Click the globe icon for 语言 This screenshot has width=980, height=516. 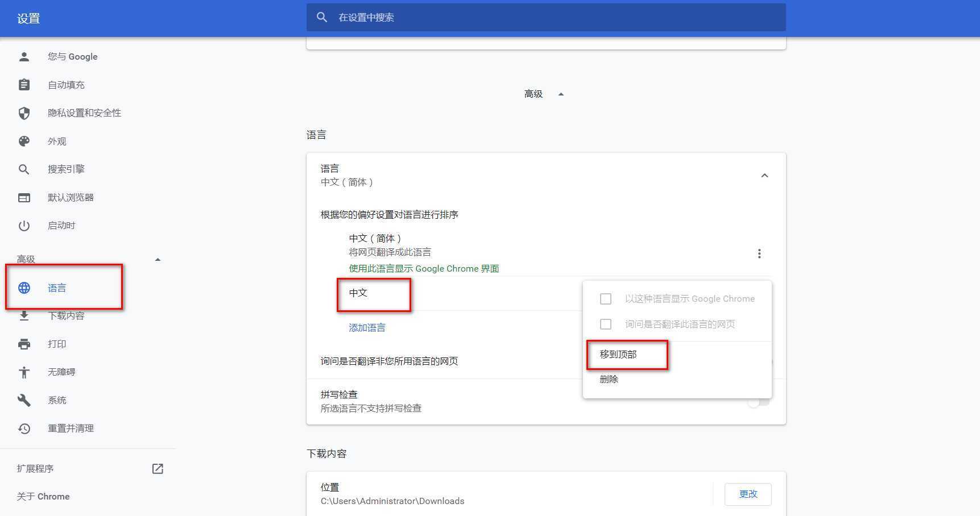click(24, 288)
